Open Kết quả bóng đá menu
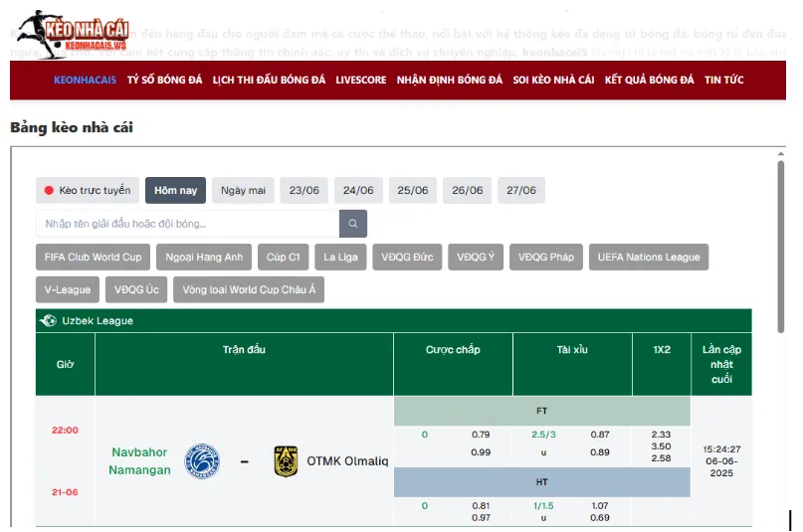The image size is (803, 532). point(650,80)
